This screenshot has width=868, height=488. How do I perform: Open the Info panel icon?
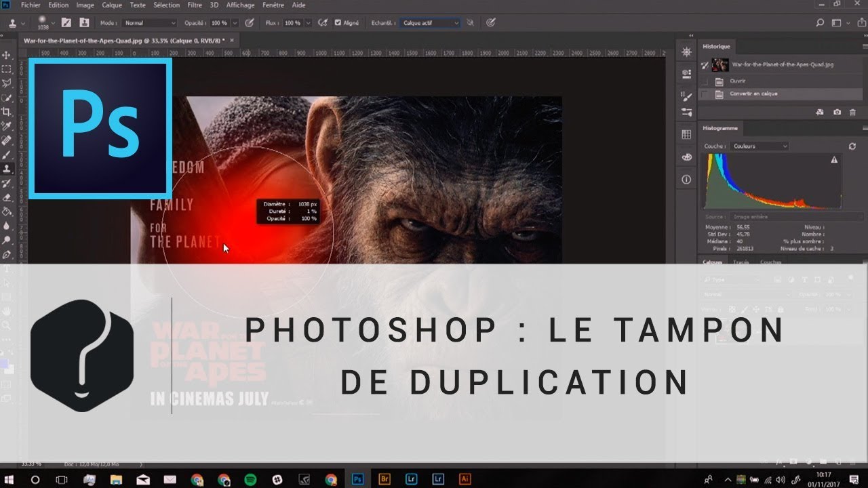(686, 180)
